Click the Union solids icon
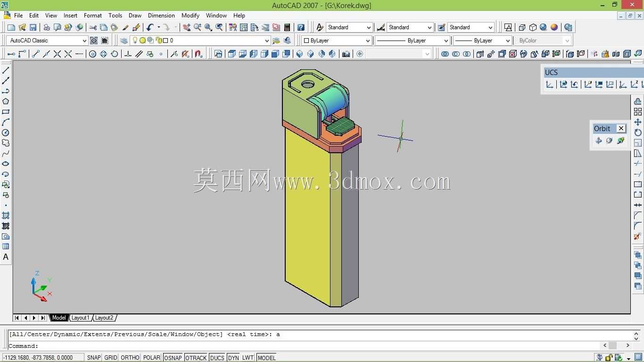644x362 pixels. [445, 54]
